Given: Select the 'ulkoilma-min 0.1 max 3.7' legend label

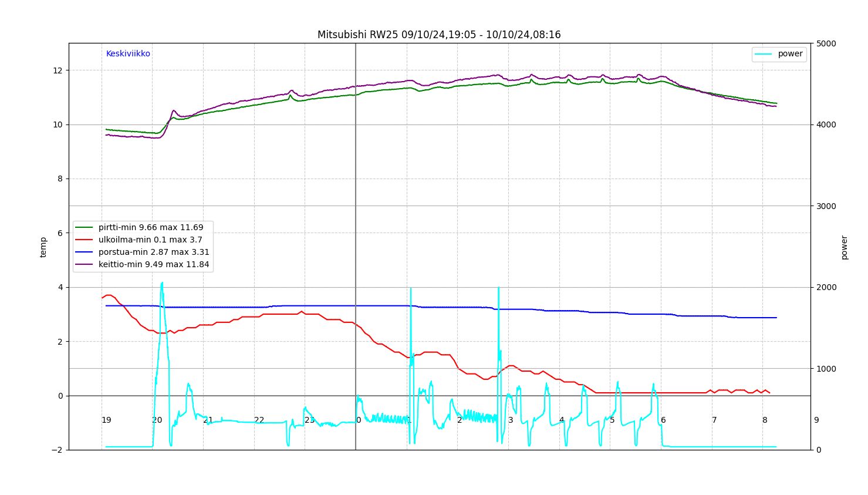Looking at the screenshot, I should [x=150, y=240].
